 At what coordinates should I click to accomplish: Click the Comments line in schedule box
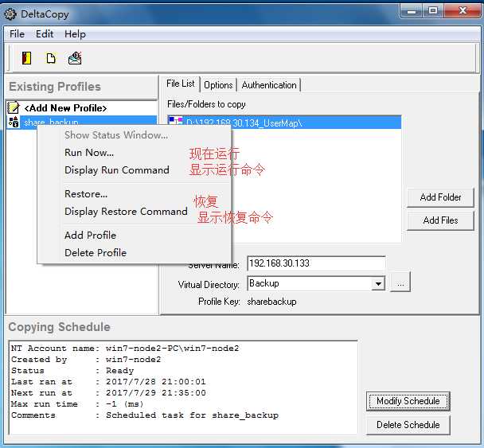(x=145, y=415)
